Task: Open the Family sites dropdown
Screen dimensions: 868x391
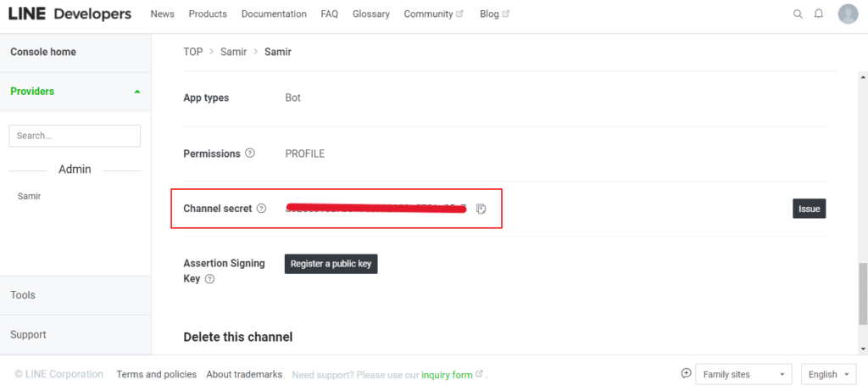Action: [x=743, y=374]
